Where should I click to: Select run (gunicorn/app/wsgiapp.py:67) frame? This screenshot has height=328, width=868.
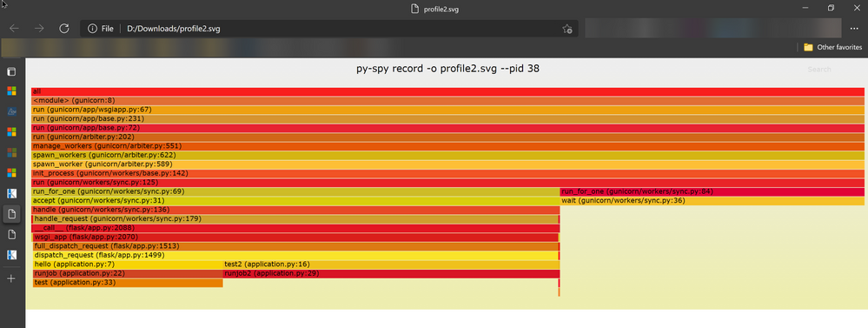[447, 110]
